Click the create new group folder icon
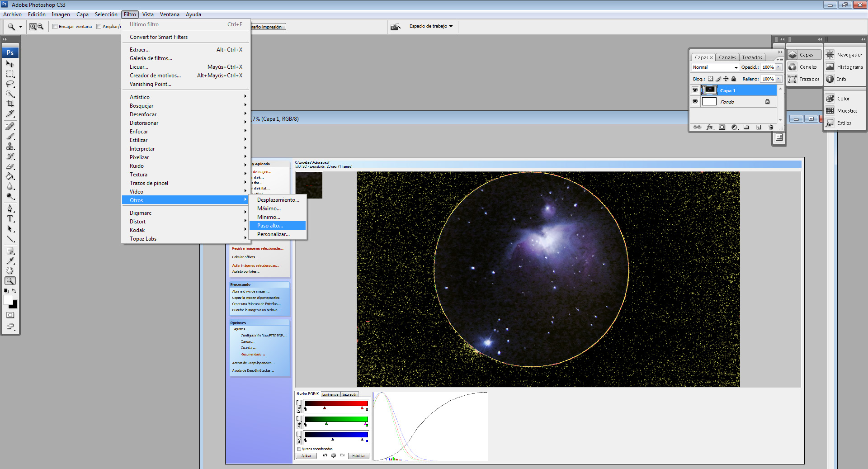The image size is (868, 469). click(746, 127)
